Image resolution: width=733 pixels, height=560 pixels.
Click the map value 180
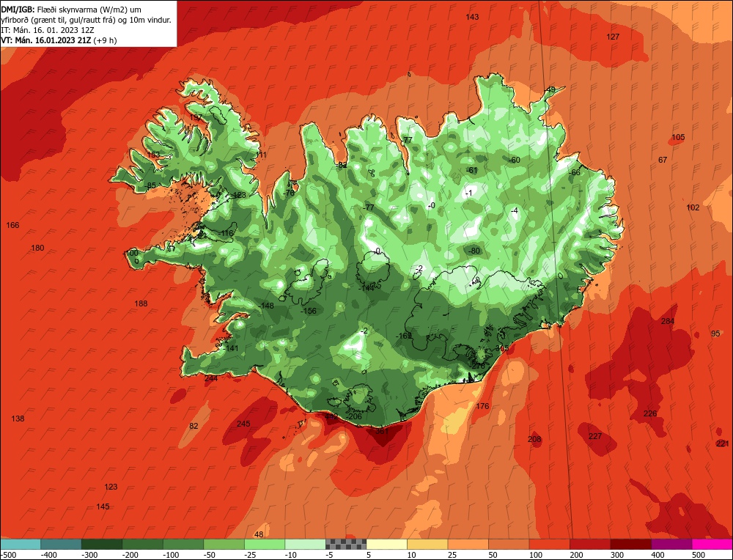click(37, 248)
